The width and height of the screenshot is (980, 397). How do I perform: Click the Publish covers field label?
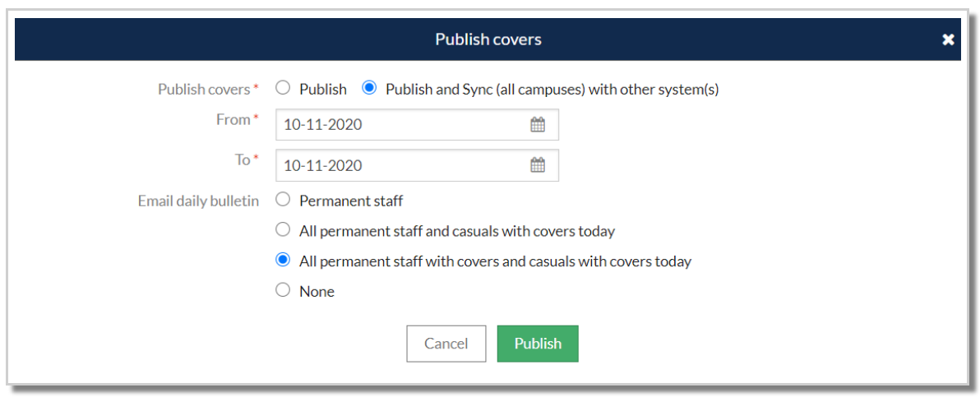[204, 89]
